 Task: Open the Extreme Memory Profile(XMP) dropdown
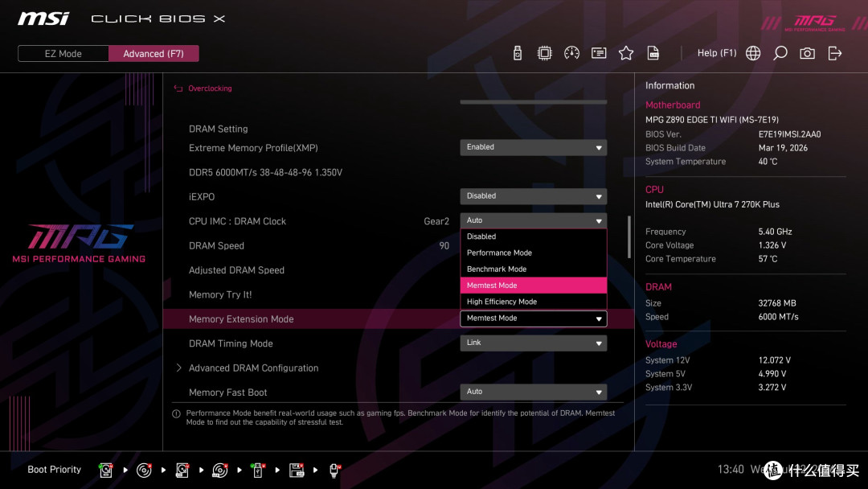tap(533, 147)
